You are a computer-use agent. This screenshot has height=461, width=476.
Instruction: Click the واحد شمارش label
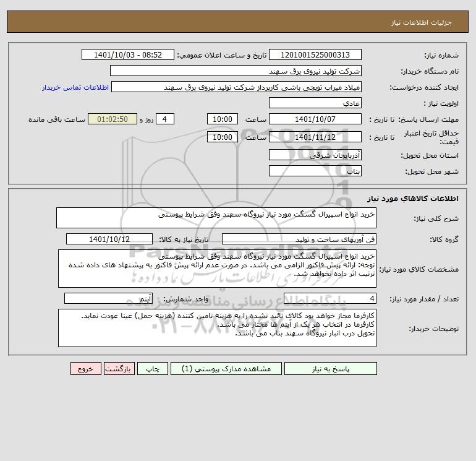coord(186,299)
